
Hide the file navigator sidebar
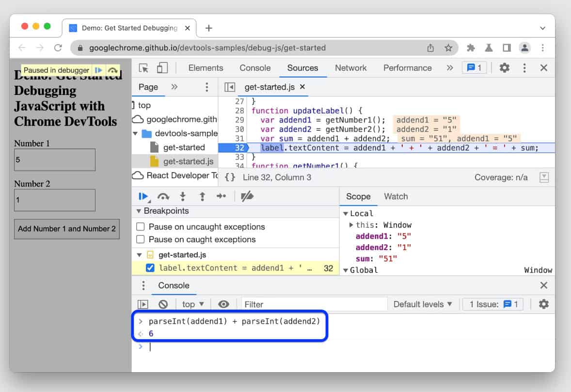click(230, 87)
